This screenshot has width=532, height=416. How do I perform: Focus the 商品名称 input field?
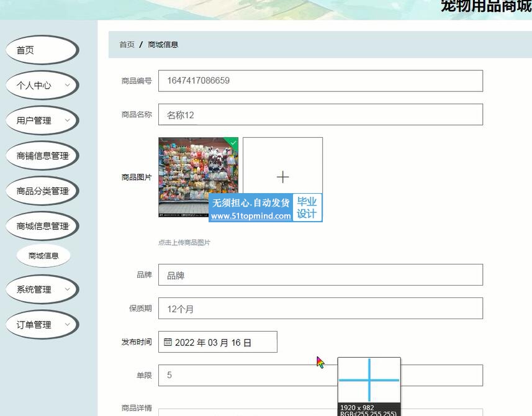320,115
